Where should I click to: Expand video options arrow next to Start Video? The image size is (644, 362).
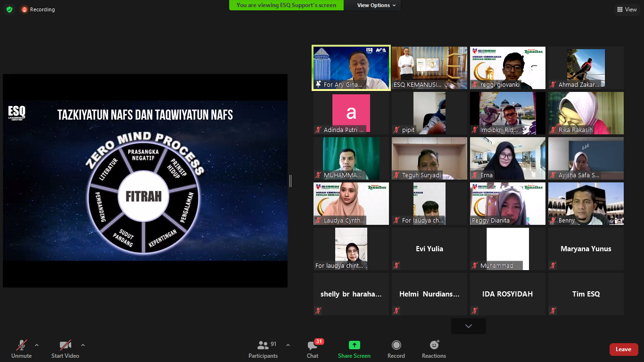[x=83, y=345]
